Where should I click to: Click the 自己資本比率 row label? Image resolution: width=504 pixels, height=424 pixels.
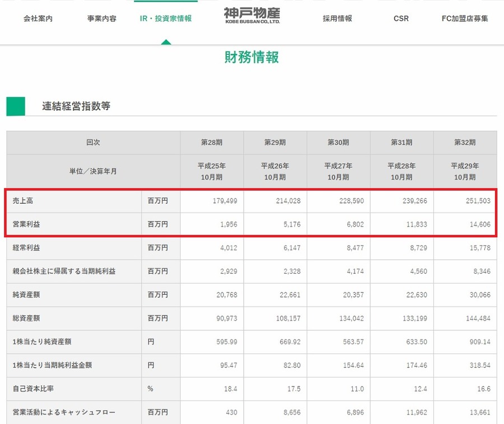pyautogui.click(x=33, y=389)
